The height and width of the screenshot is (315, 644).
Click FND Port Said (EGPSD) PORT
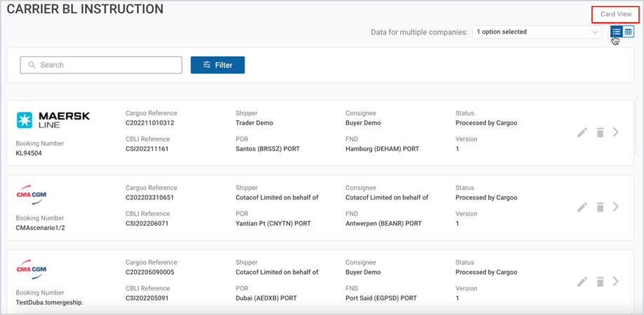click(x=381, y=298)
